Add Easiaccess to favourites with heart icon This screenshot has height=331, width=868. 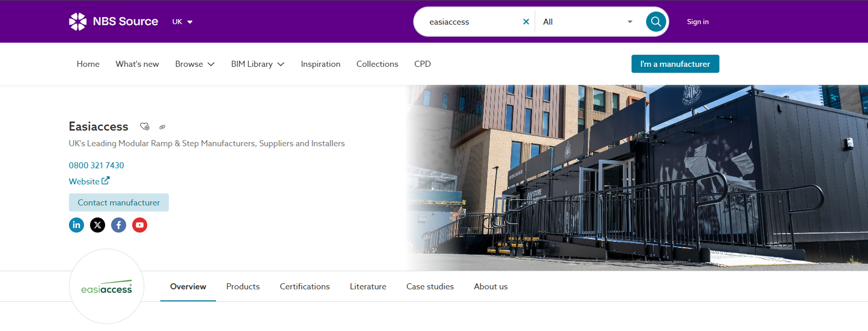click(145, 126)
